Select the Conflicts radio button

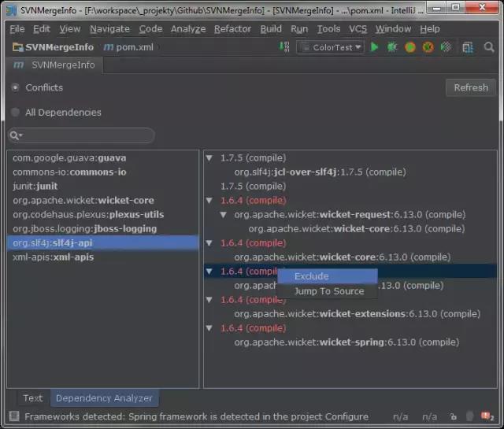[15, 87]
